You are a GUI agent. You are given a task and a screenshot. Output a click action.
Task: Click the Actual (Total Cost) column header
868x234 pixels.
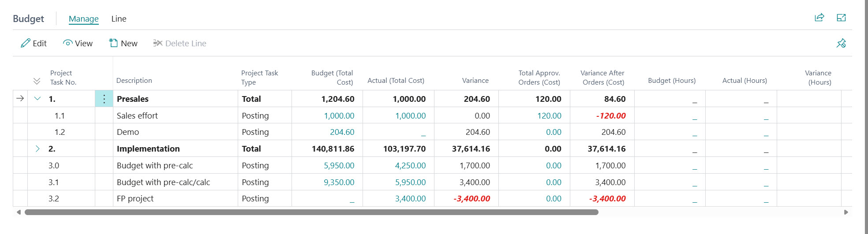tap(396, 80)
